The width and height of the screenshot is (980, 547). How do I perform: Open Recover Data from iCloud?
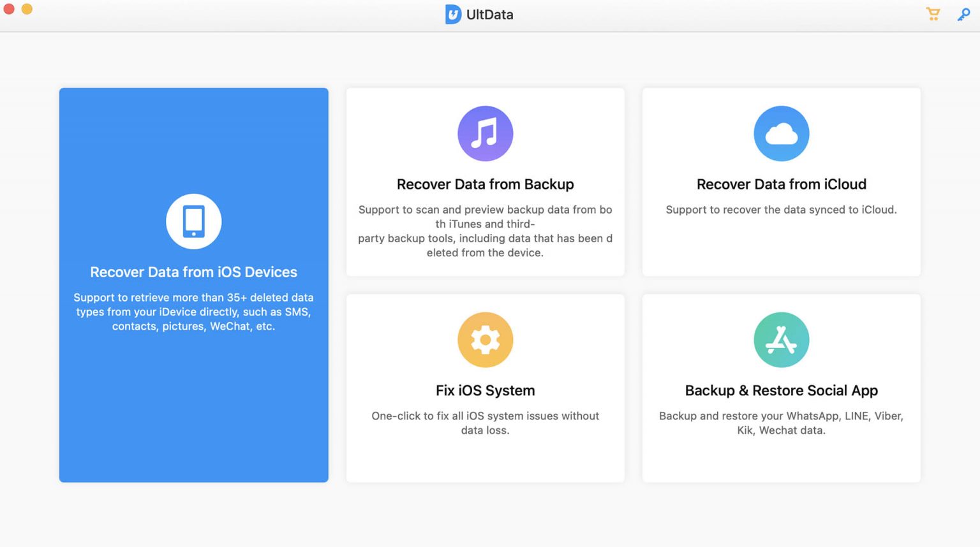(782, 182)
